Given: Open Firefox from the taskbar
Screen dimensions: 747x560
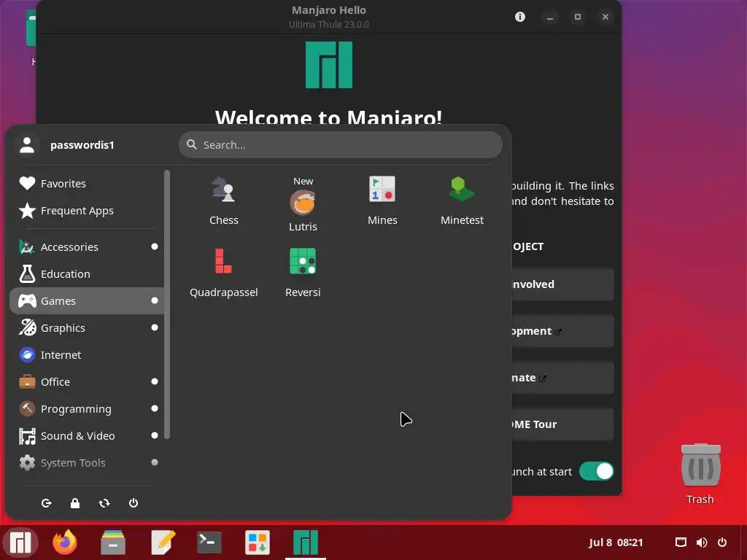Looking at the screenshot, I should click(65, 542).
